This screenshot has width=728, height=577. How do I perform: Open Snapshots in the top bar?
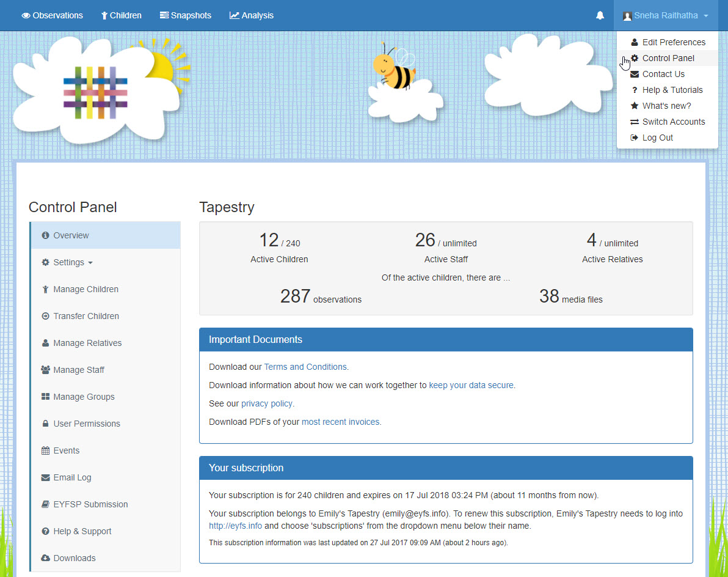[x=185, y=15]
